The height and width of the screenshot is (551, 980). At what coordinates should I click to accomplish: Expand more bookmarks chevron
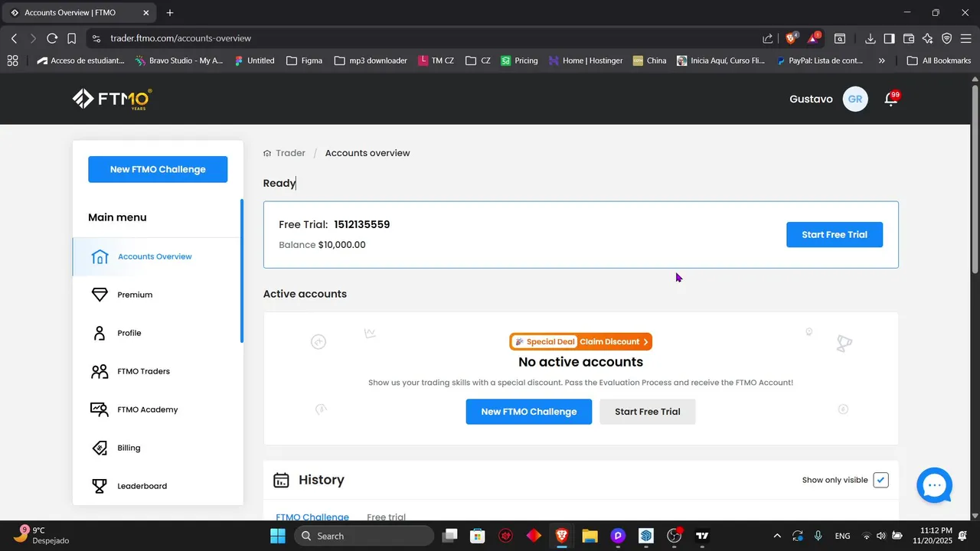tap(882, 60)
